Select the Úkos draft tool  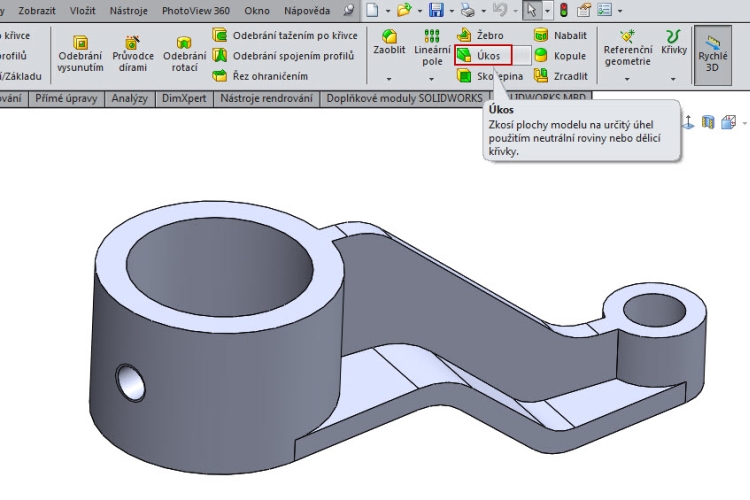[483, 56]
